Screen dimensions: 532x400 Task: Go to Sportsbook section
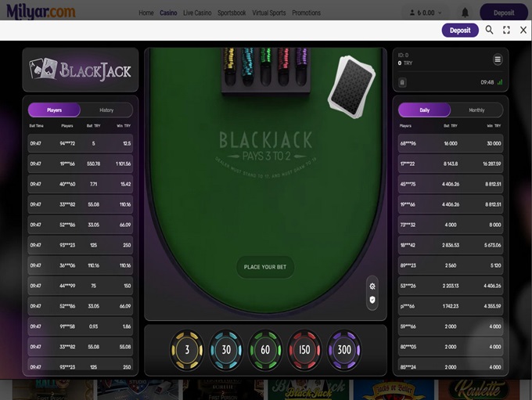point(232,13)
